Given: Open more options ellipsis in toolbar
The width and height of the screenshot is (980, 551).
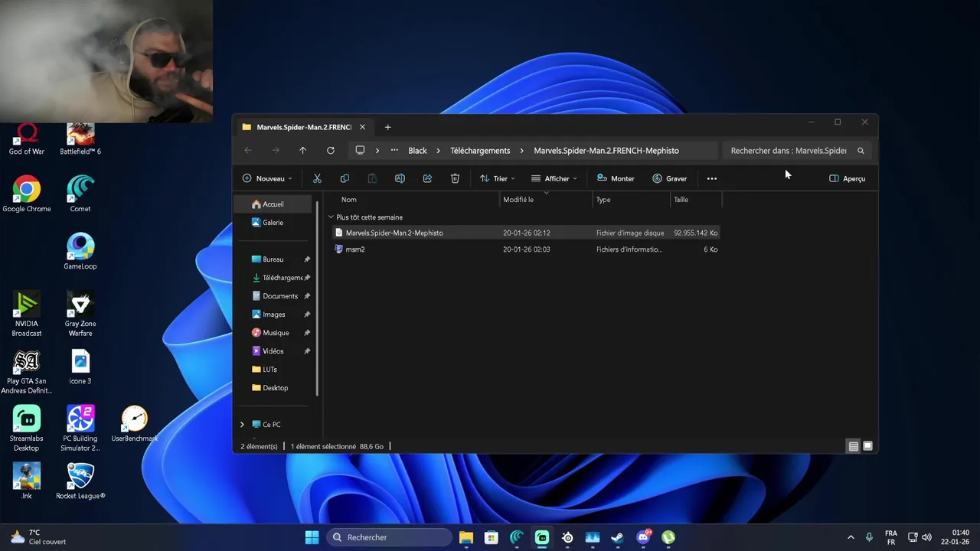Looking at the screenshot, I should point(712,178).
